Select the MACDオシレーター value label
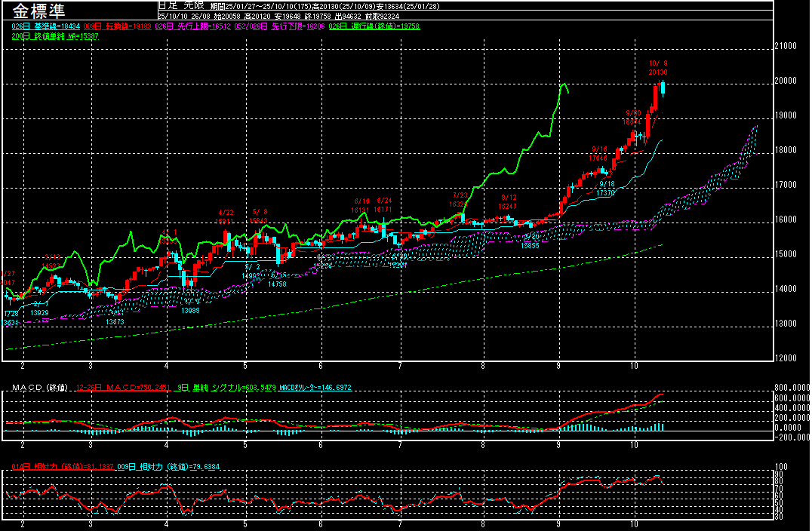The height and width of the screenshot is (531, 812). coord(315,388)
